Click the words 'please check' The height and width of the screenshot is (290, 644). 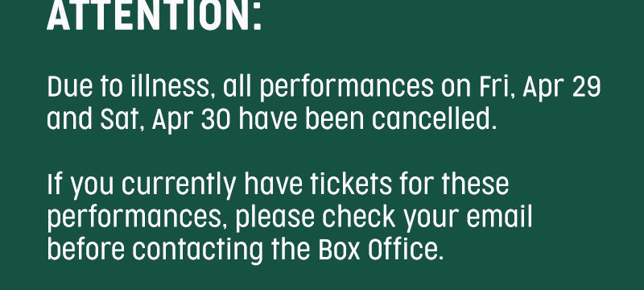coord(315,217)
